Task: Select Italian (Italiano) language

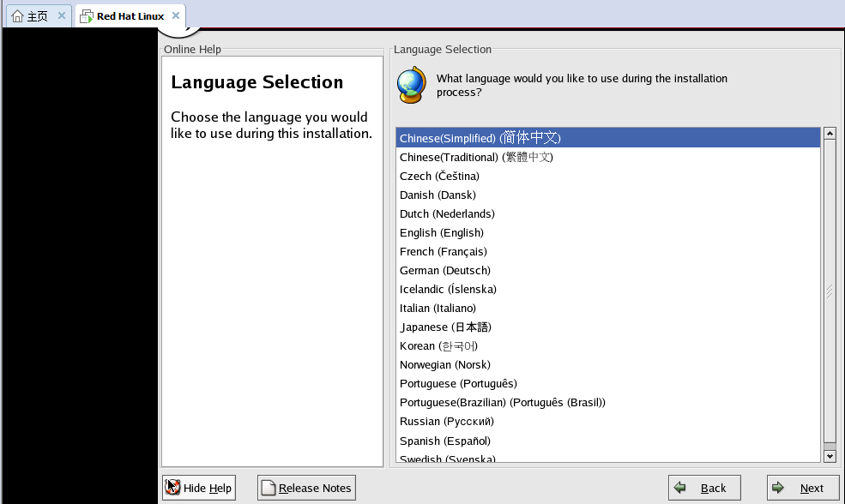Action: click(608, 308)
